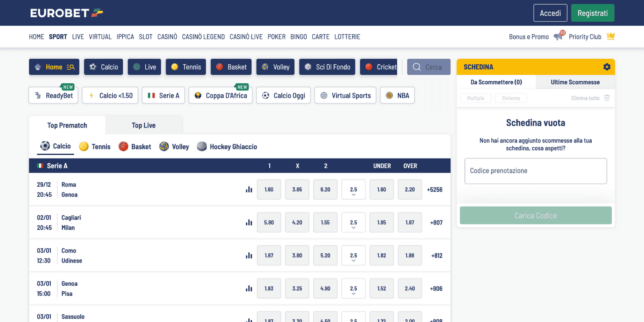Viewport: 644px width, 322px height.
Task: Select the Basket chip in the sport bar
Action: [x=231, y=67]
